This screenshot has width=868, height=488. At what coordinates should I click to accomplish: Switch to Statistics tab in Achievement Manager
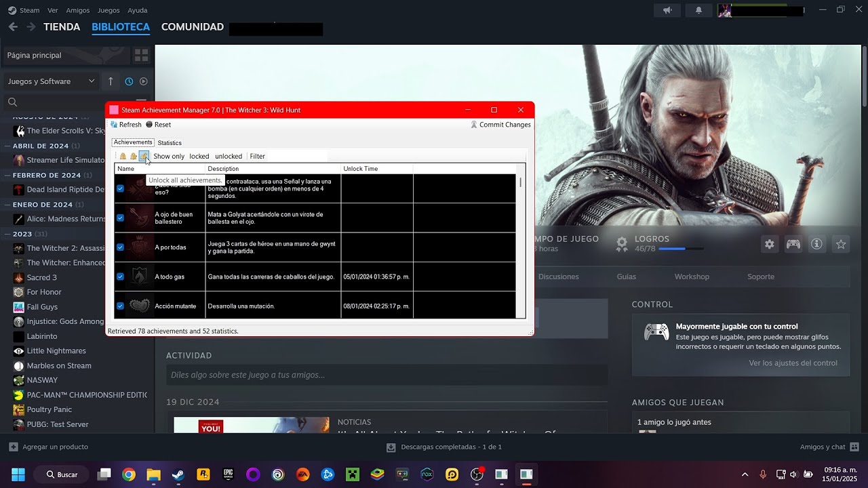pos(170,143)
